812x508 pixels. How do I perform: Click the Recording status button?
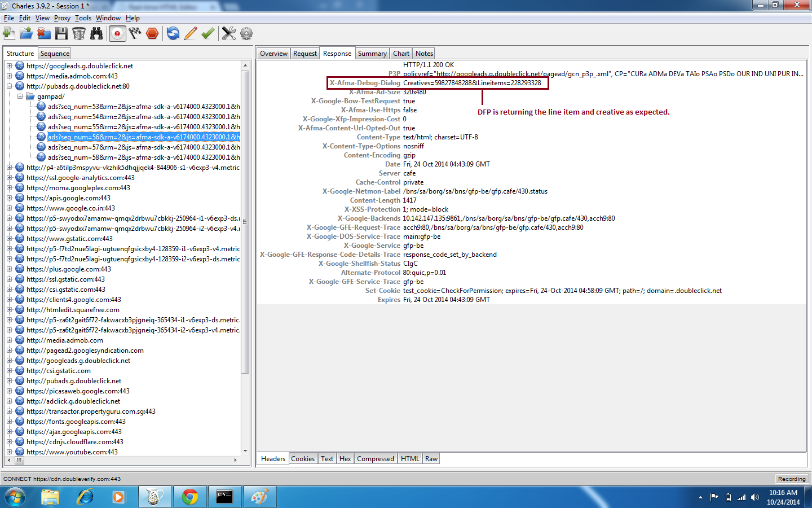(x=792, y=479)
